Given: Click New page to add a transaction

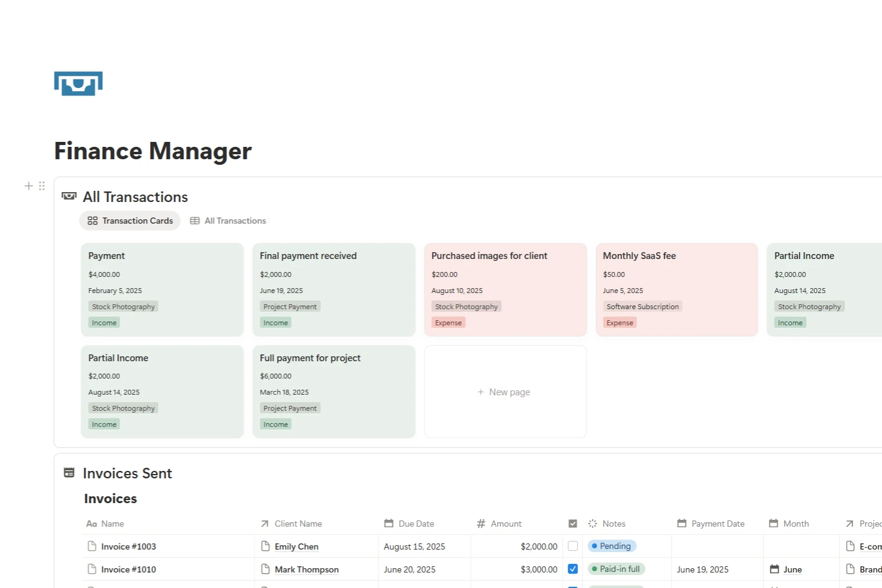Looking at the screenshot, I should click(x=505, y=392).
